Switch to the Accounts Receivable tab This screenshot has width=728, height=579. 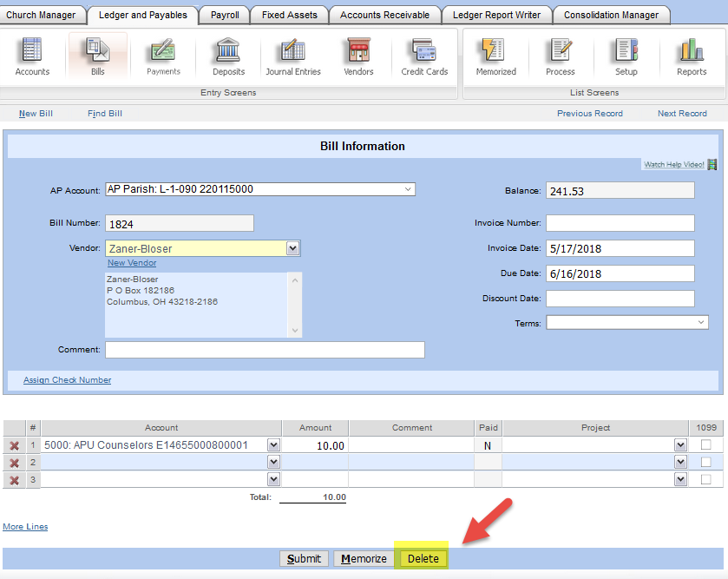click(384, 15)
